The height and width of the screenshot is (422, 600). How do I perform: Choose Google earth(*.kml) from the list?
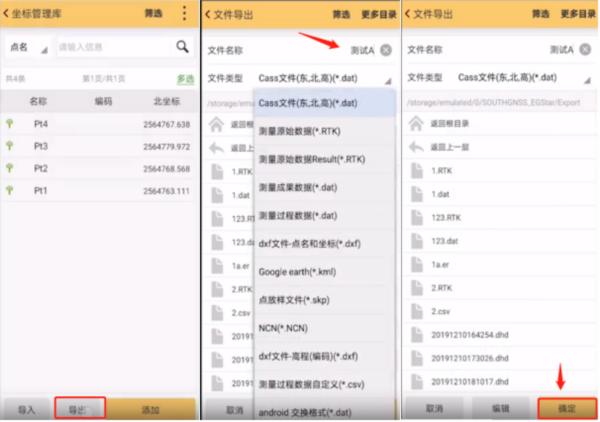(x=324, y=272)
